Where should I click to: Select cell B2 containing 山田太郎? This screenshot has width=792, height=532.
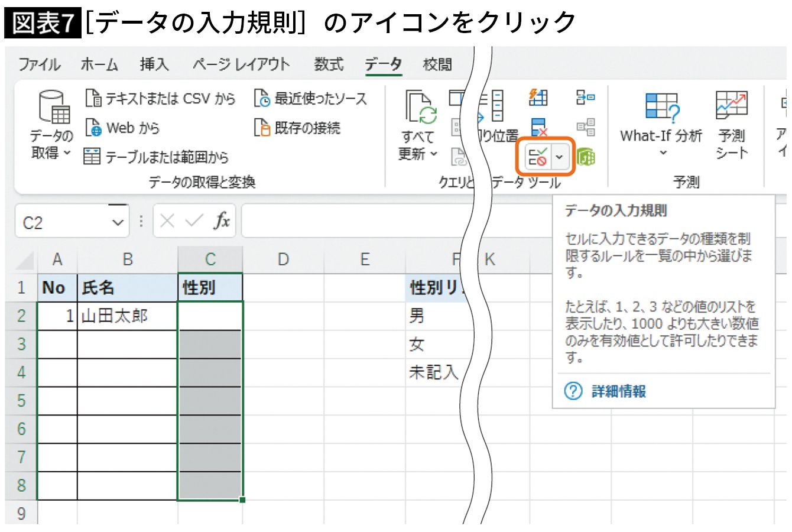[x=127, y=316]
